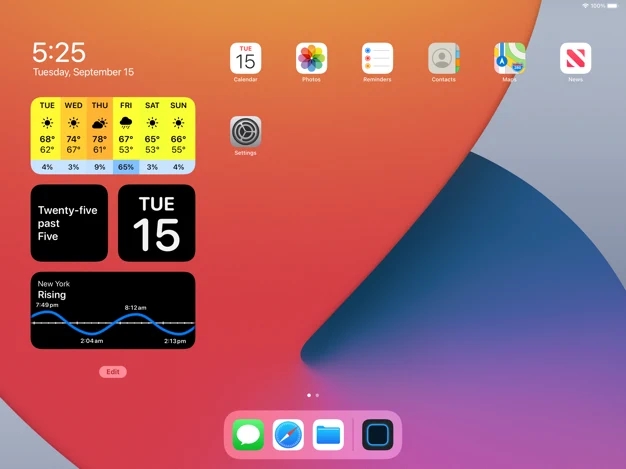Screen dimensions: 626x469
Task: Open the Settings app
Action: (245, 131)
